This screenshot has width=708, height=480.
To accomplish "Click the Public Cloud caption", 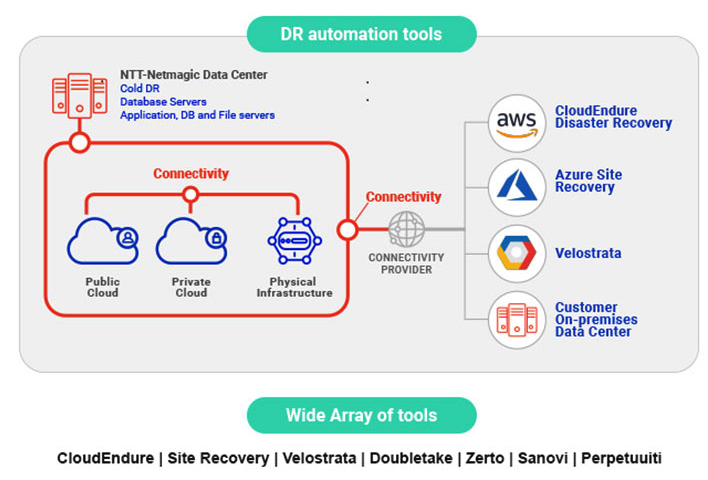I will coord(102,287).
